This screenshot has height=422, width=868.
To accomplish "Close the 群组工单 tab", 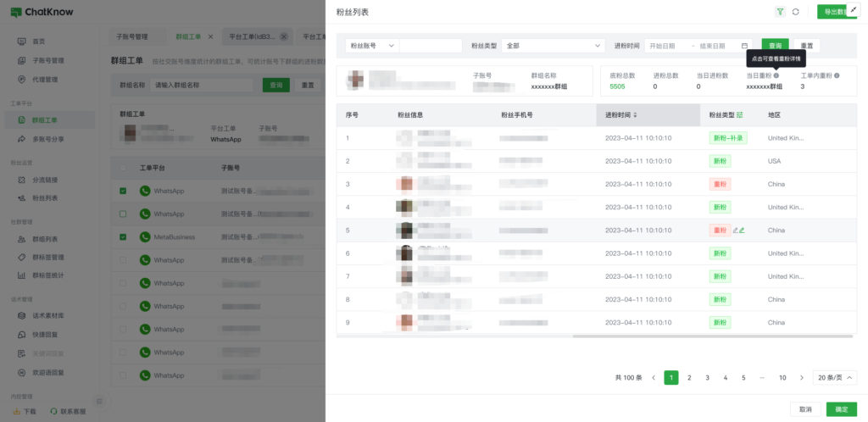I will point(210,37).
